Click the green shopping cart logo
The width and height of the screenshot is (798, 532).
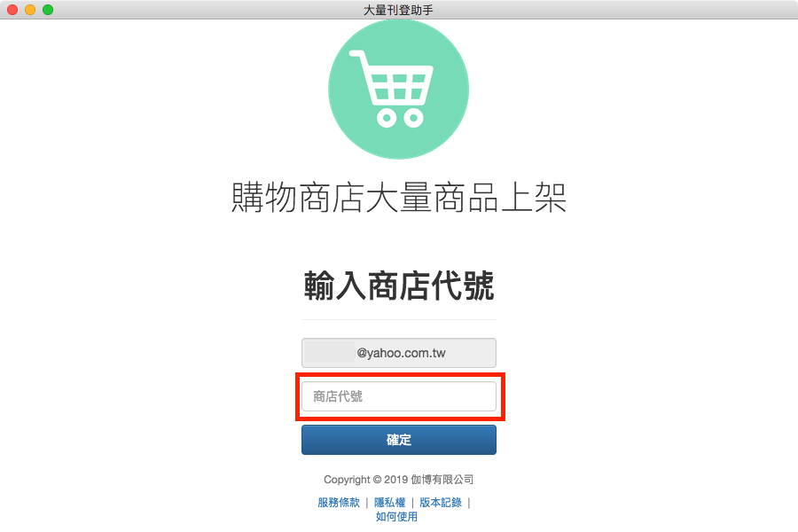coord(398,89)
